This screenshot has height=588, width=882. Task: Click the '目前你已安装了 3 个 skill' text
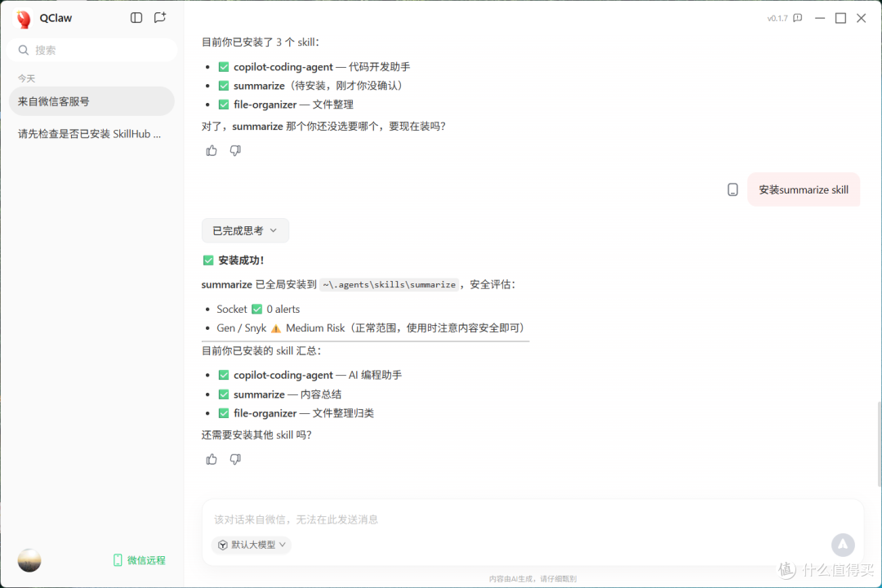coord(260,42)
